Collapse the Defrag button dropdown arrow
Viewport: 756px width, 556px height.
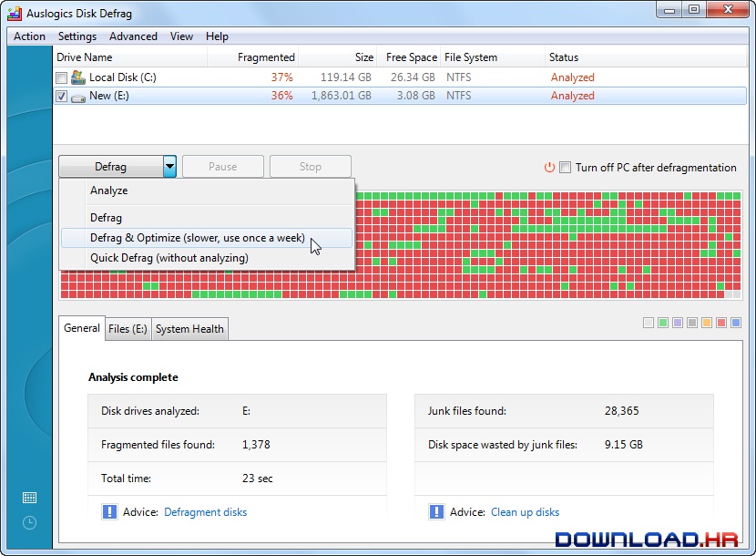pyautogui.click(x=169, y=167)
